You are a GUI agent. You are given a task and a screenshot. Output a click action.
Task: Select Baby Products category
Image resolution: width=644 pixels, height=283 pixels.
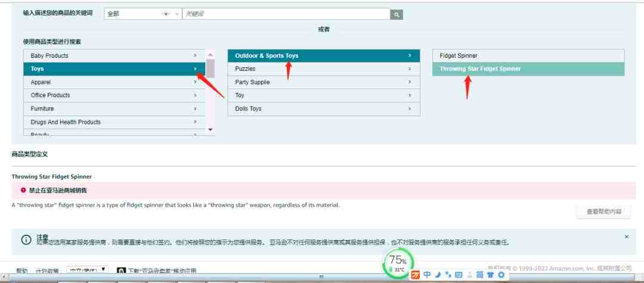point(114,56)
